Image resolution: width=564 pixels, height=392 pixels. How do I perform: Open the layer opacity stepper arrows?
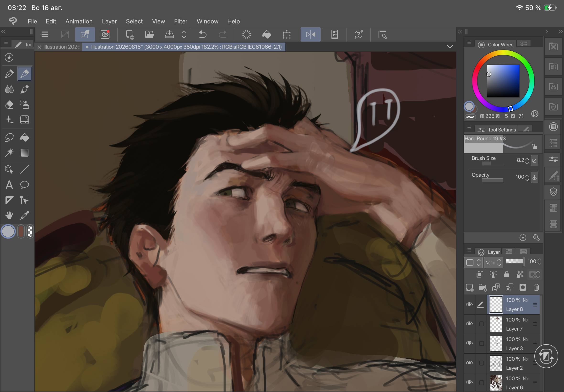(539, 261)
